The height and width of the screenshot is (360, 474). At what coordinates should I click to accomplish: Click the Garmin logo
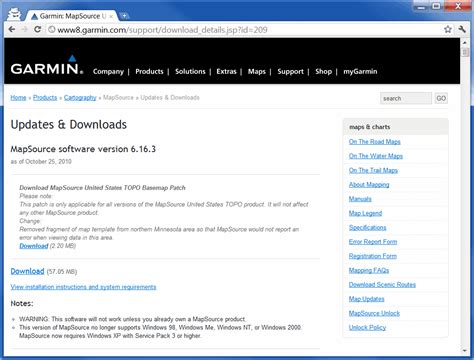[47, 66]
